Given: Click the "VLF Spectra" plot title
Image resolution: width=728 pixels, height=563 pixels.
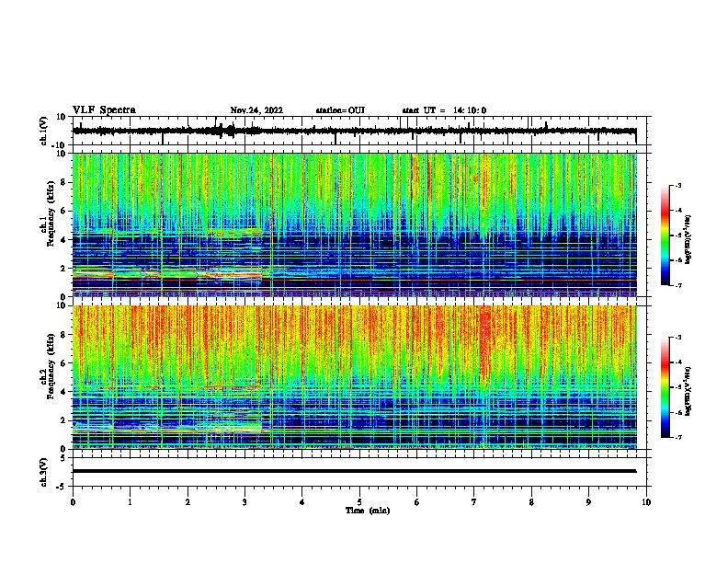Looking at the screenshot, I should (104, 110).
